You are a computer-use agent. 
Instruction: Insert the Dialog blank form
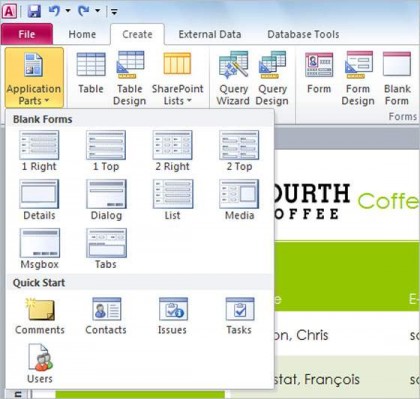(x=106, y=200)
